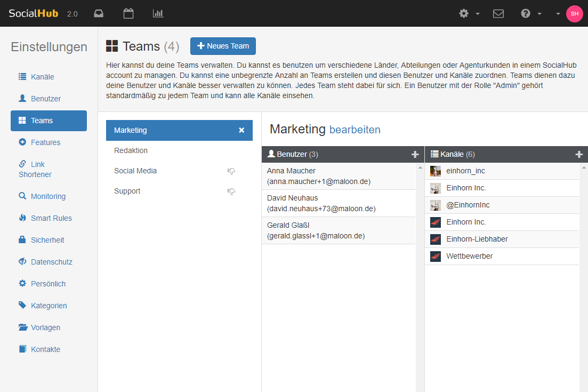Open Datenschutz settings
Image resolution: width=588 pixels, height=392 pixels.
[x=49, y=262]
